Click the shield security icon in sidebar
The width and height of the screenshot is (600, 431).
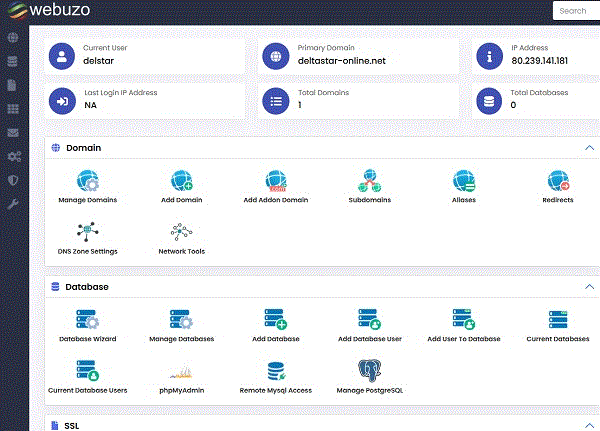pyautogui.click(x=13, y=180)
